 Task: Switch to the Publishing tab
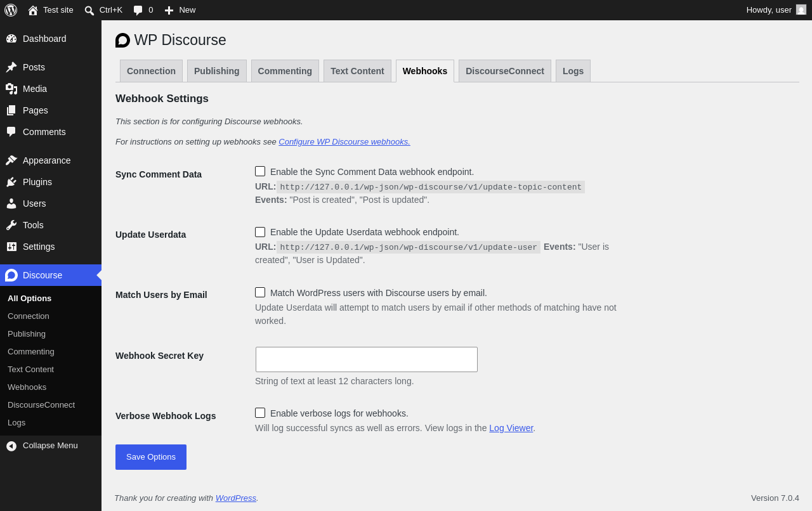[217, 71]
